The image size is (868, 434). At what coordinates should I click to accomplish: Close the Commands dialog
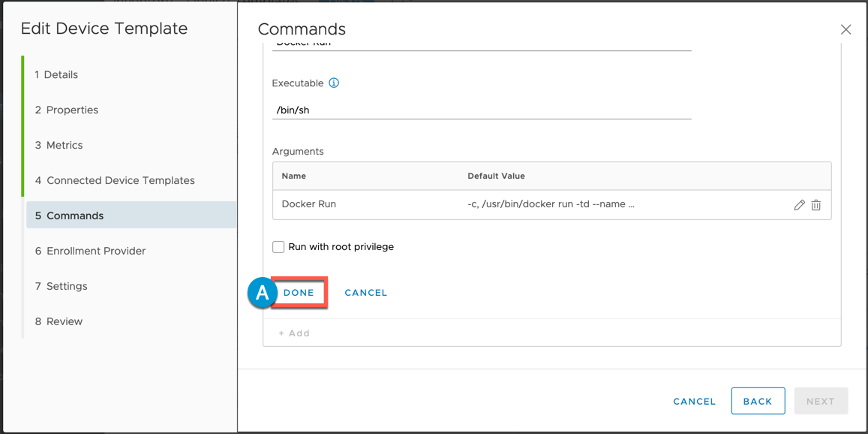(x=845, y=30)
